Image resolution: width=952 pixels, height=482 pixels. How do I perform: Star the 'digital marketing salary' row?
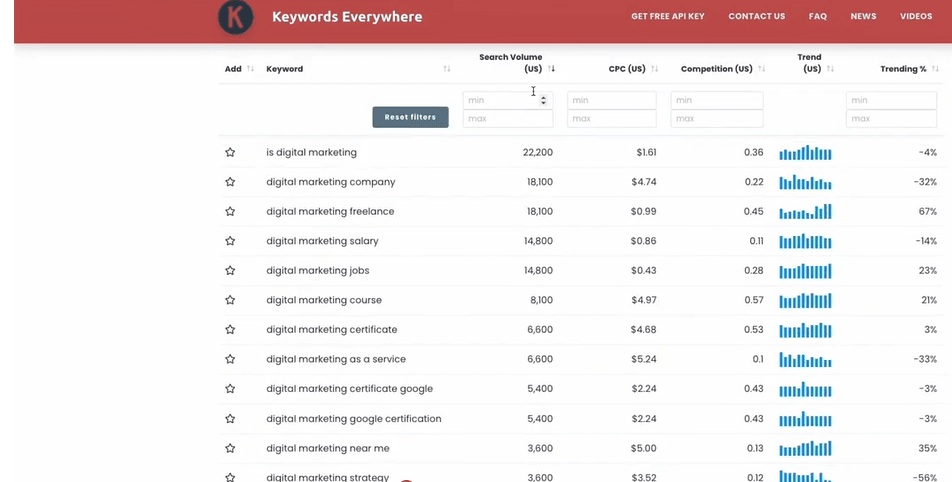click(230, 241)
